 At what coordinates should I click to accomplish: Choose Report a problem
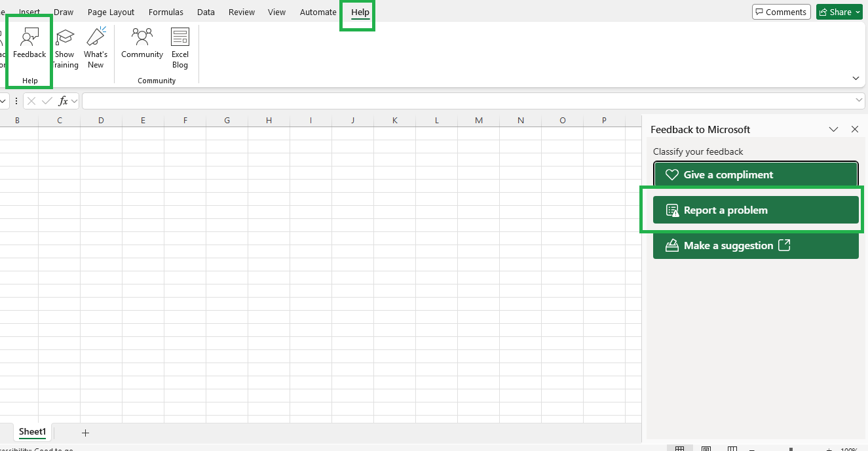(x=755, y=210)
